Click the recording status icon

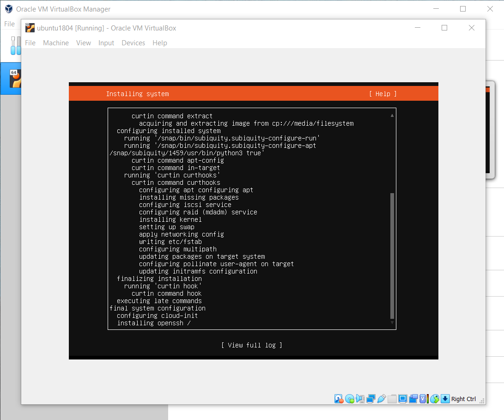point(413,399)
